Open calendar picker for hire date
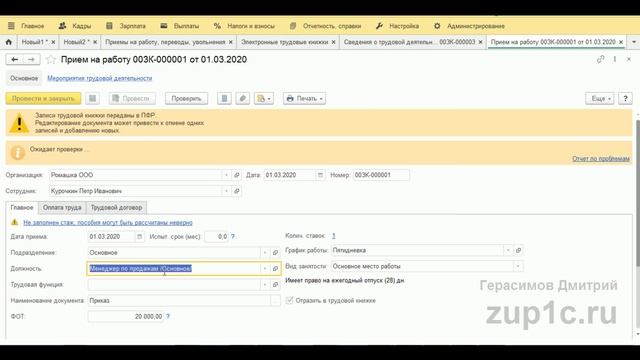Image resolution: width=640 pixels, height=360 pixels. click(140, 237)
